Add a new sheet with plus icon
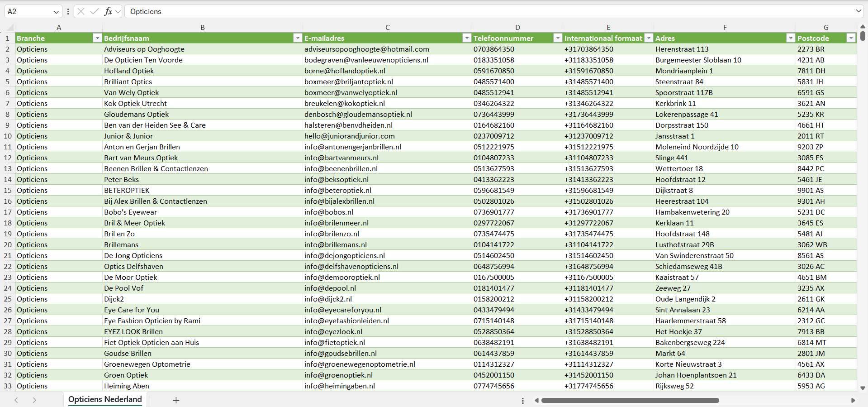 [176, 400]
